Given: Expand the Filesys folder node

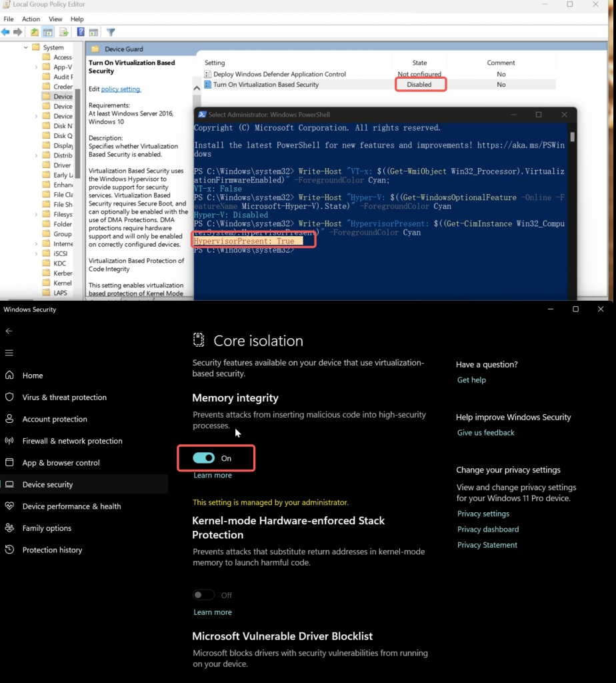Looking at the screenshot, I should coord(36,214).
